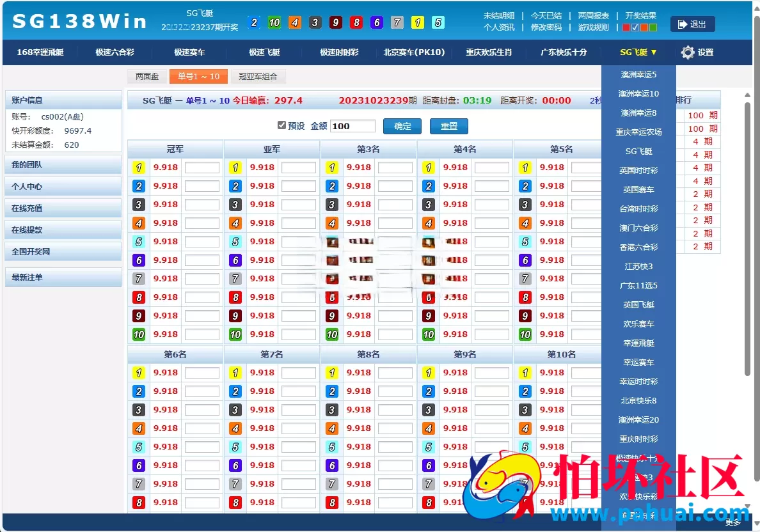Open 168幸運飛艇 in the navigation bar
This screenshot has height=532, width=760.
point(40,52)
